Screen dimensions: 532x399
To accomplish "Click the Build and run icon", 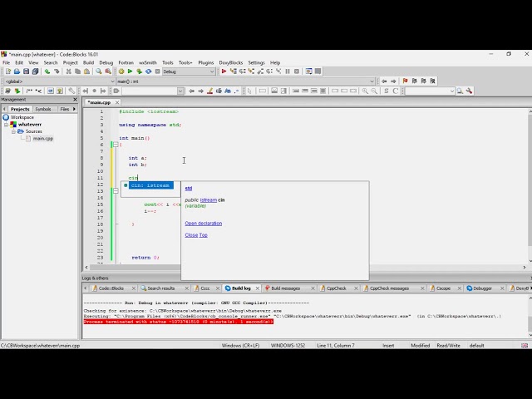I will coord(139,71).
